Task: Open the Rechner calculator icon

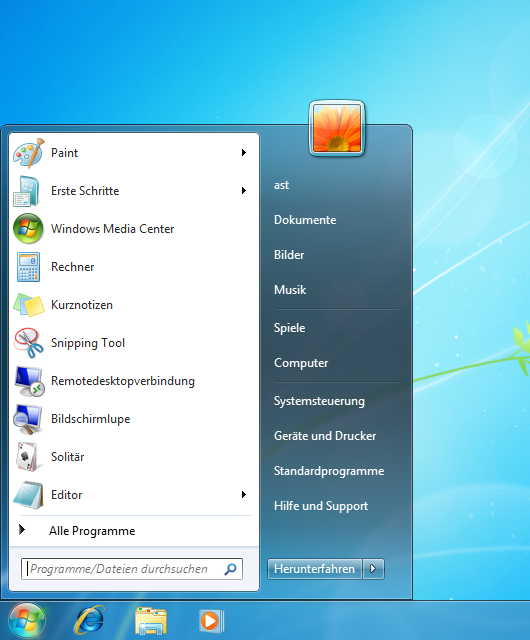Action: pyautogui.click(x=28, y=267)
